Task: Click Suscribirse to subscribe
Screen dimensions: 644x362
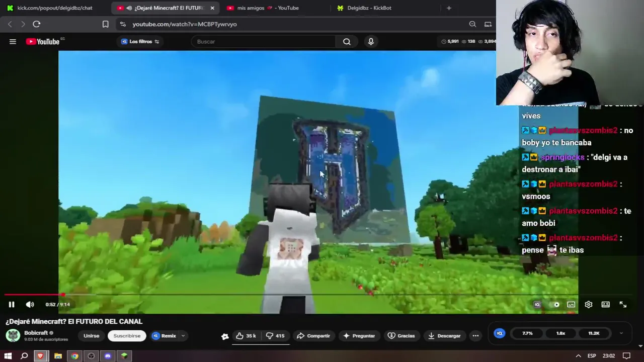Action: (x=127, y=336)
